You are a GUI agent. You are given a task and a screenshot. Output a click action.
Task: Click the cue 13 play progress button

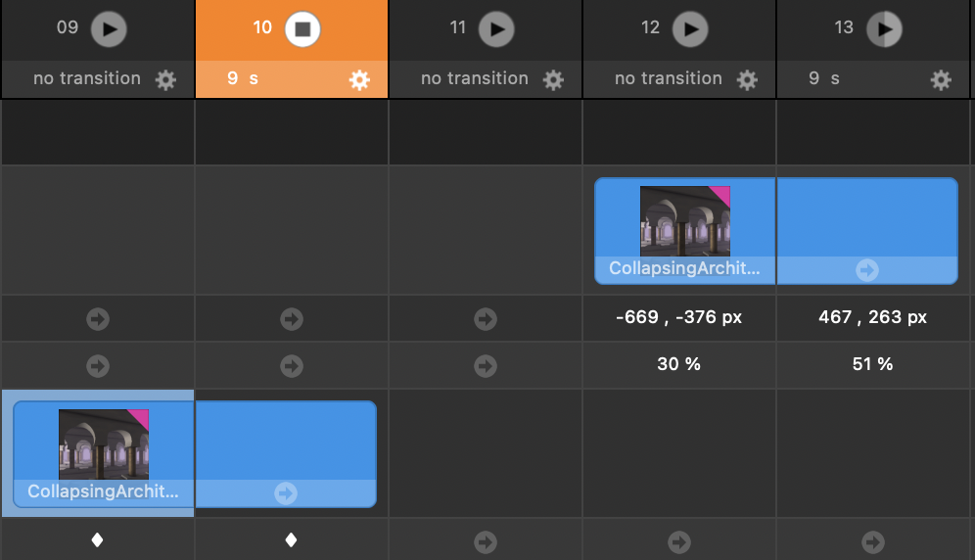point(885,28)
